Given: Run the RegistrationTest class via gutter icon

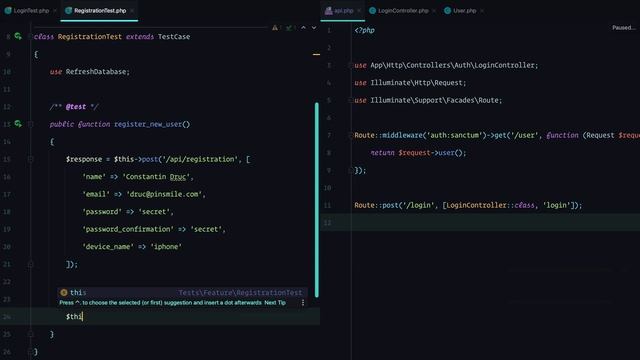Looking at the screenshot, I should pyautogui.click(x=18, y=36).
